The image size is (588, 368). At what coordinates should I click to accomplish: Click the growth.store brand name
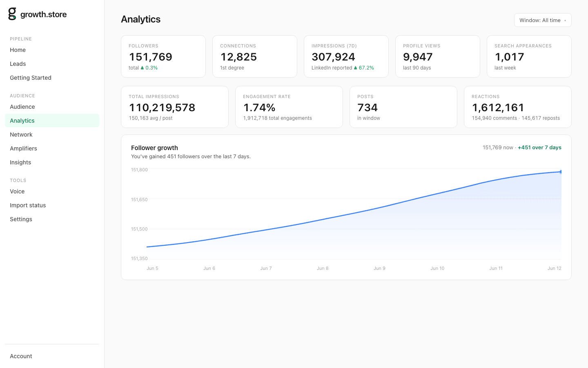[x=43, y=14]
